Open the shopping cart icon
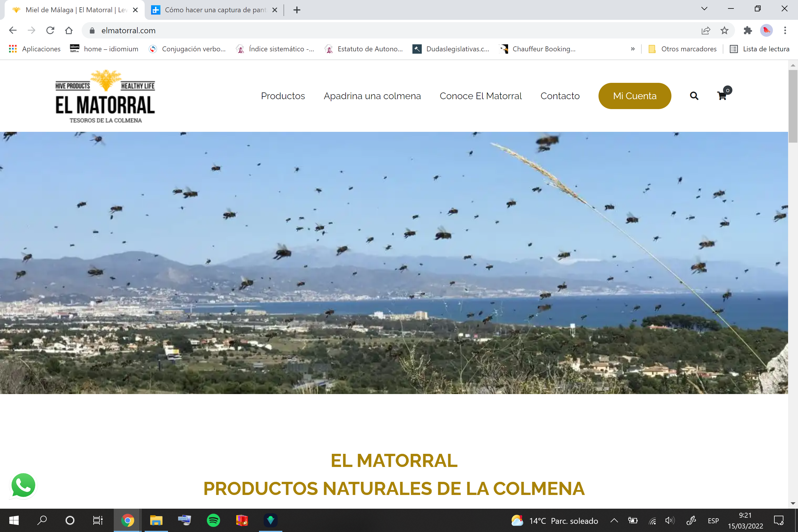The width and height of the screenshot is (798, 532). coord(722,96)
